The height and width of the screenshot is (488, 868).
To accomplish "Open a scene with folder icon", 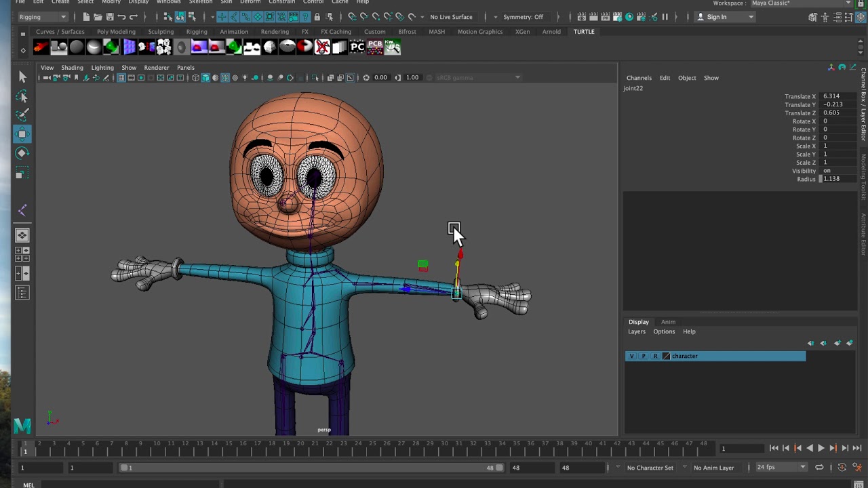I will point(98,17).
